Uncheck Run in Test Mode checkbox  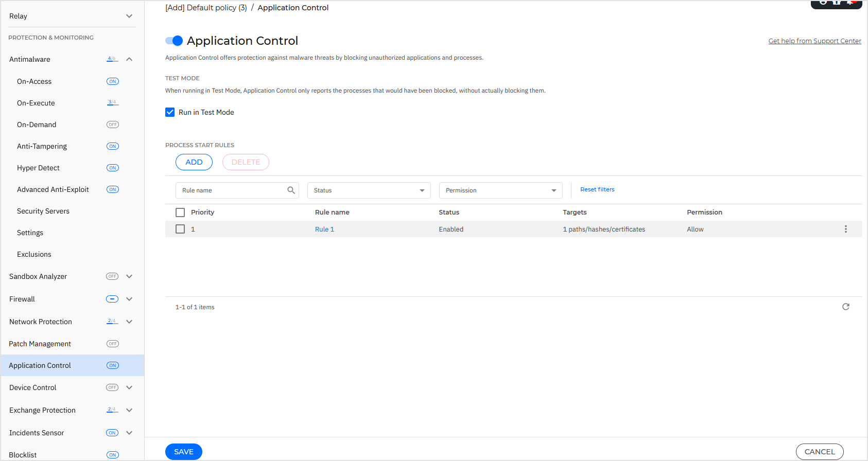click(x=170, y=112)
